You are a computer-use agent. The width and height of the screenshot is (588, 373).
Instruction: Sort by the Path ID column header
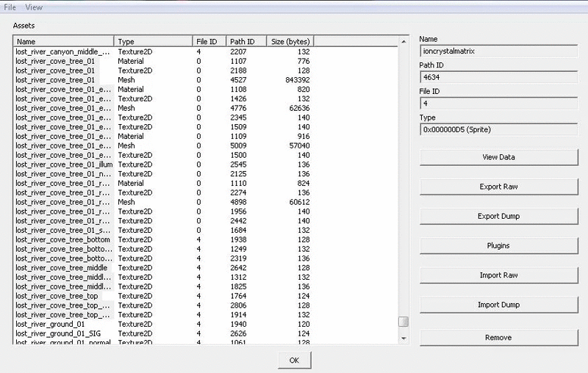point(246,42)
